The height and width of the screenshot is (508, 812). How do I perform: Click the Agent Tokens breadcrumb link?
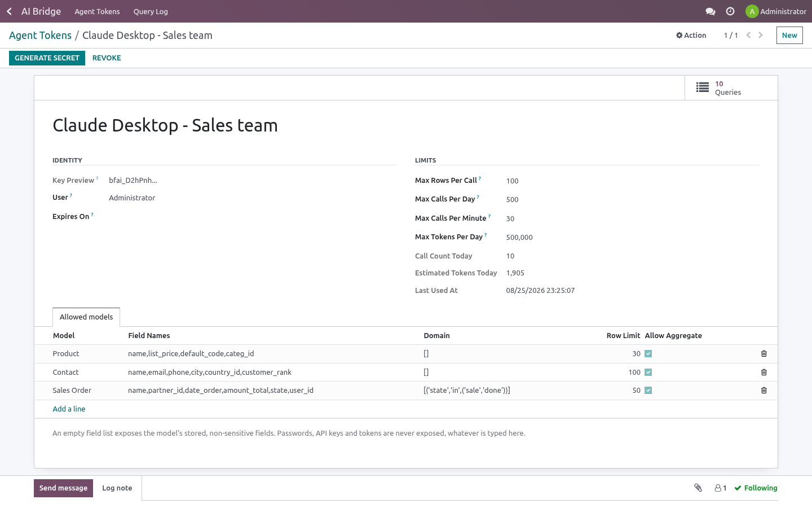click(x=40, y=36)
